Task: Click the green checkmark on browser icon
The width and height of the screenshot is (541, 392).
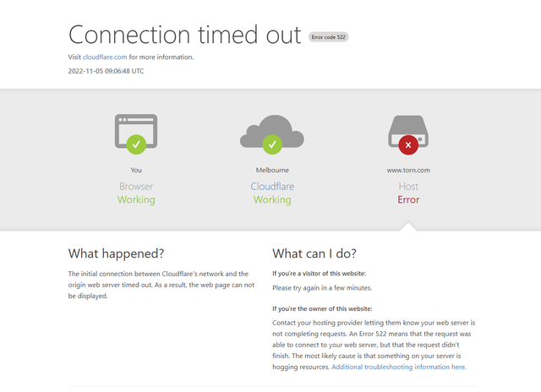Action: pyautogui.click(x=136, y=144)
